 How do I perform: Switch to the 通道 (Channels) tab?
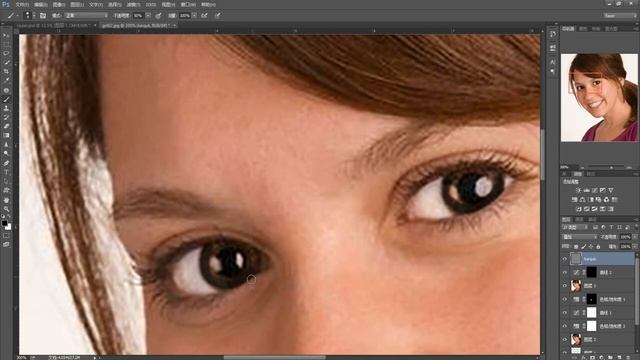click(x=579, y=220)
